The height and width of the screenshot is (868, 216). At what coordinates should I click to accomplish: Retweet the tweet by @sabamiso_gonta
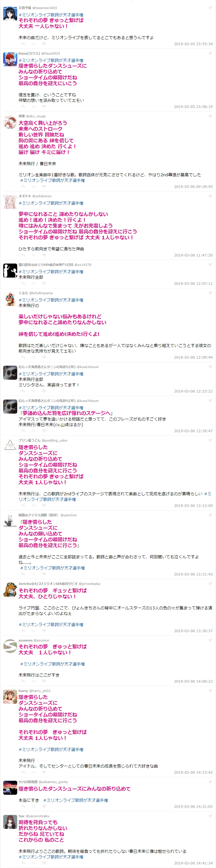point(33,806)
